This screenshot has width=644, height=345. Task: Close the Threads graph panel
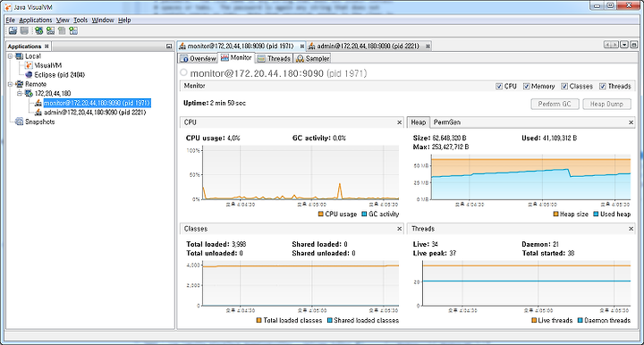(631, 229)
